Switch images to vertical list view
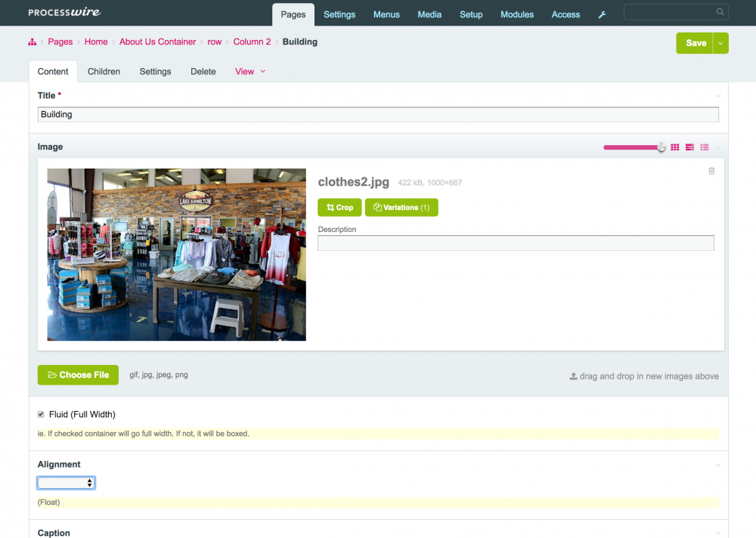The image size is (756, 538). click(x=705, y=147)
